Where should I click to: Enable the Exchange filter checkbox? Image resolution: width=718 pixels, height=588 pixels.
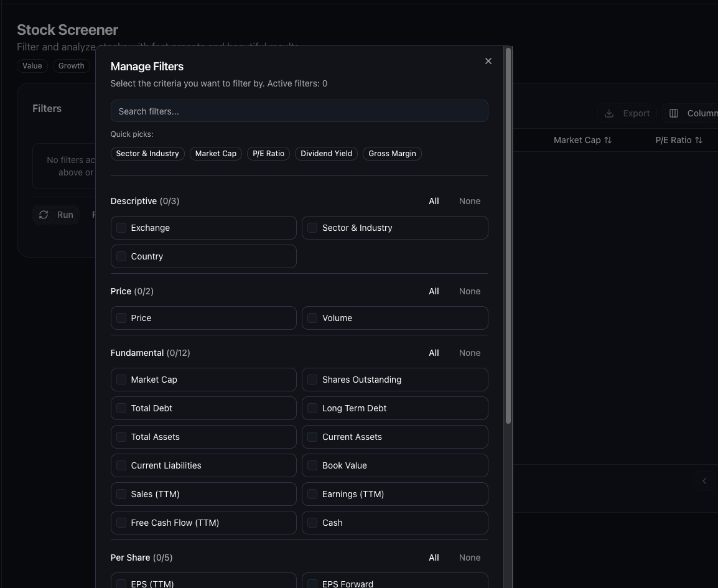coord(121,228)
